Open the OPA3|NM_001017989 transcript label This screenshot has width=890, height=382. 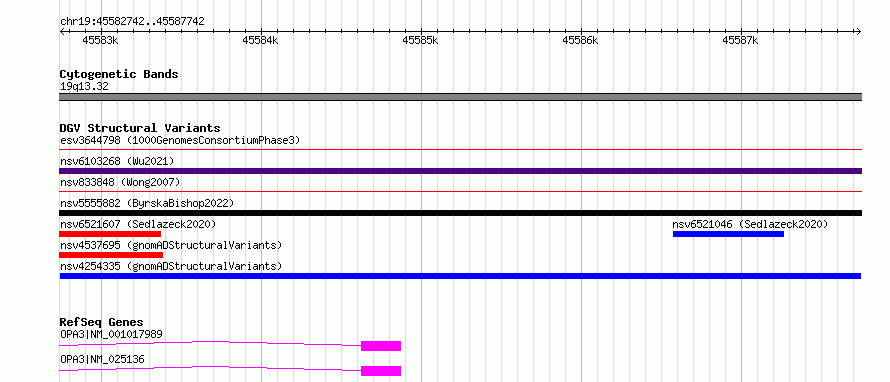(111, 334)
